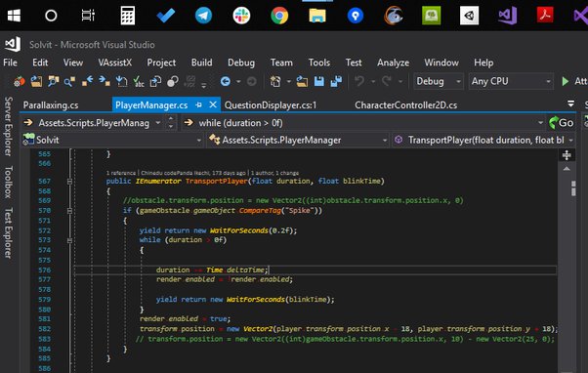Open the File menu
Viewport: 588px width, 373px height.
coord(10,62)
